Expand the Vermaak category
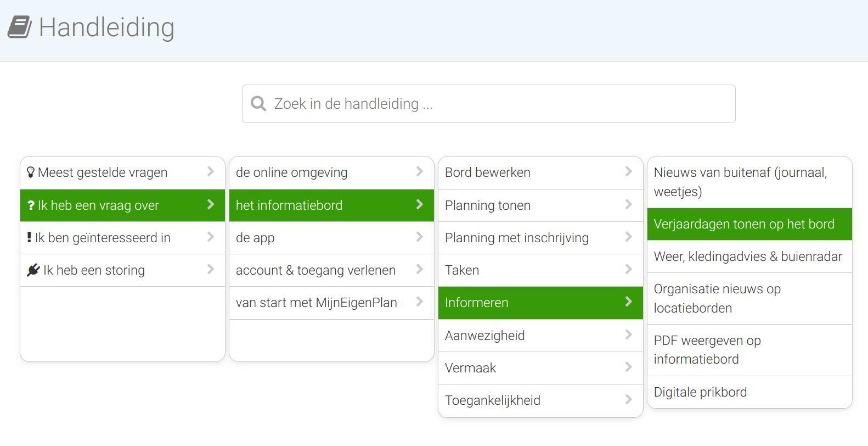The image size is (868, 446). click(x=540, y=368)
